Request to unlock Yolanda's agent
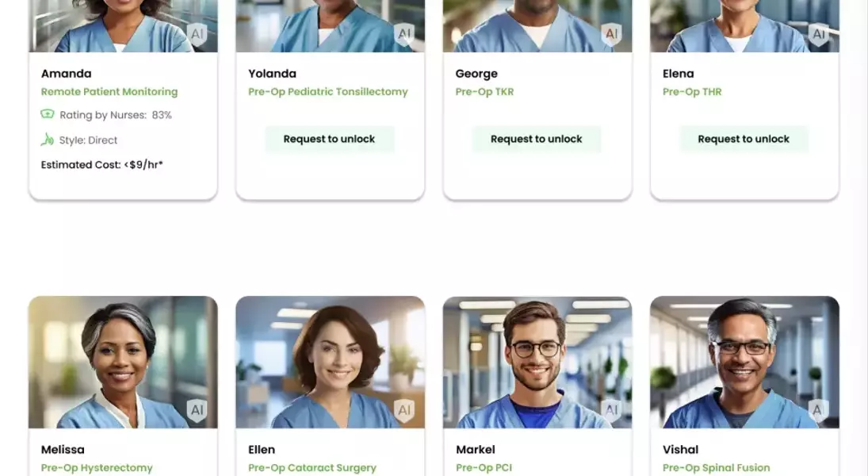This screenshot has width=868, height=476. [330, 139]
